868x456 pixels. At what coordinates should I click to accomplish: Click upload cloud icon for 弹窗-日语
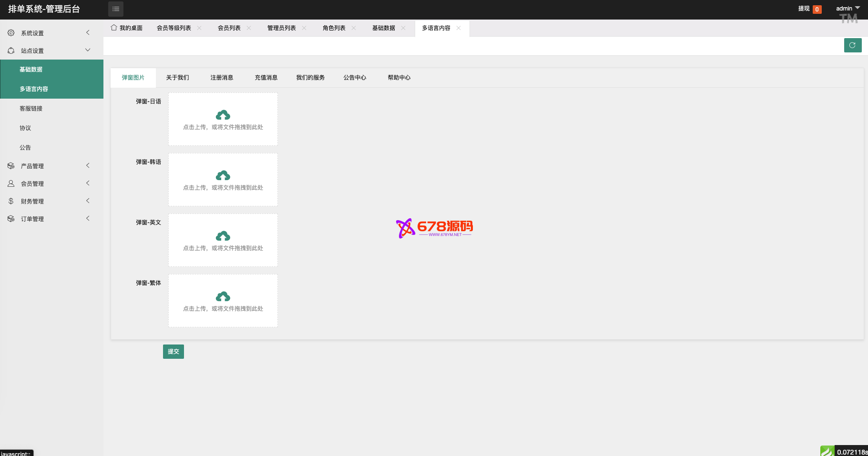pos(223,115)
